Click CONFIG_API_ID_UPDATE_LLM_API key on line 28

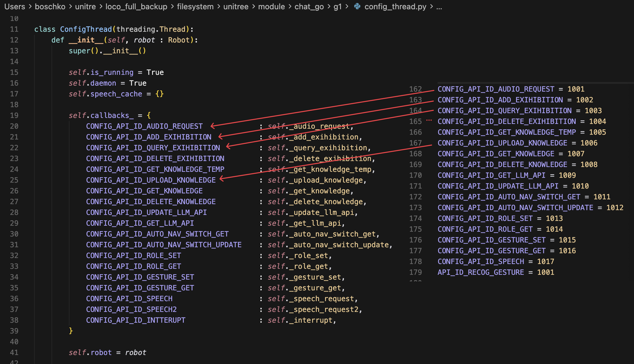coord(146,213)
